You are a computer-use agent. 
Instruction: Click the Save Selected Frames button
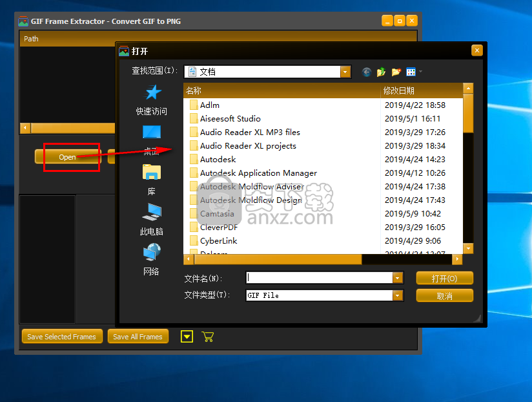(61, 336)
